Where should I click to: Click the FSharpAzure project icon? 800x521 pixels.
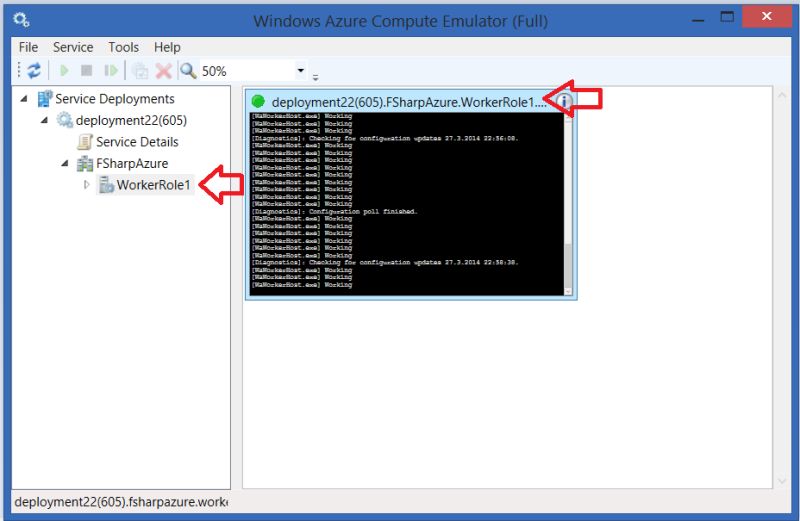coord(85,163)
